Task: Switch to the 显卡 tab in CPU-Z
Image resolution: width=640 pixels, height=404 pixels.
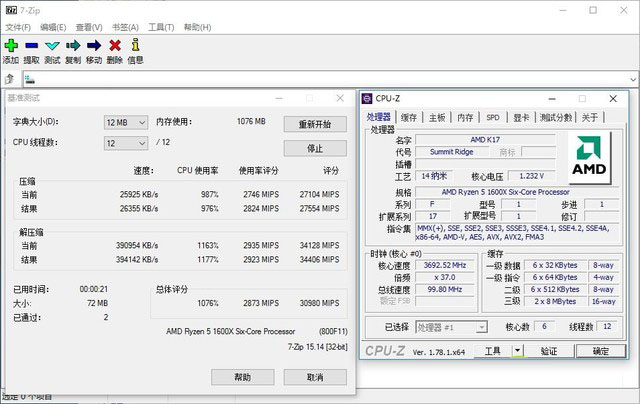Action: pyautogui.click(x=521, y=118)
